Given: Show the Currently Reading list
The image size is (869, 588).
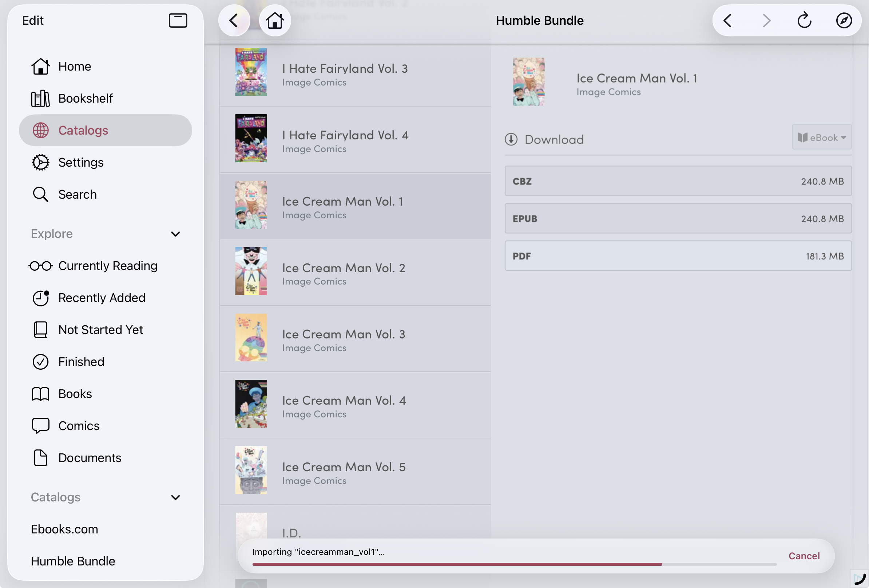Looking at the screenshot, I should [x=106, y=266].
